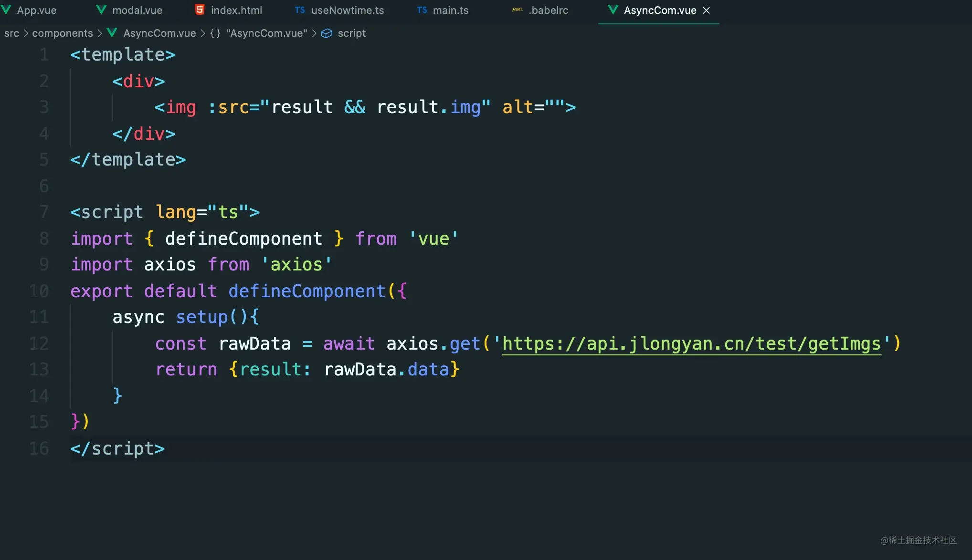Viewport: 972px width, 560px height.
Task: Open the getImgs API URL link
Action: (692, 344)
